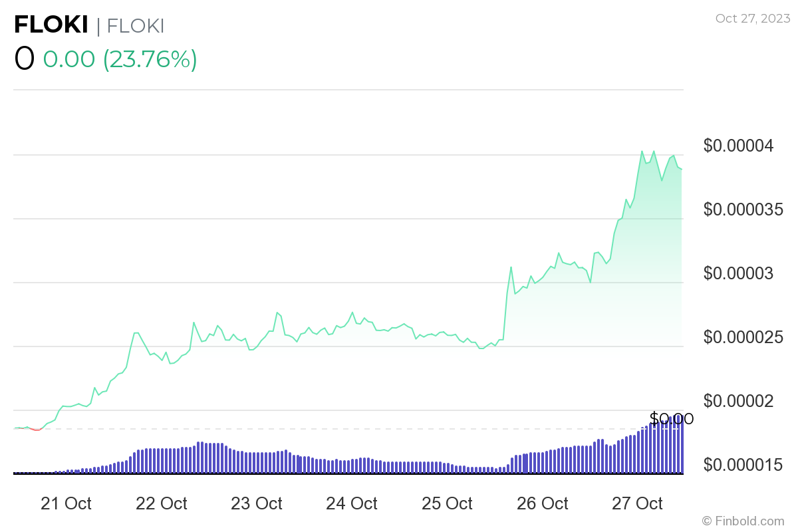Click the large 0 price value
The height and width of the screenshot is (532, 798).
point(24,59)
